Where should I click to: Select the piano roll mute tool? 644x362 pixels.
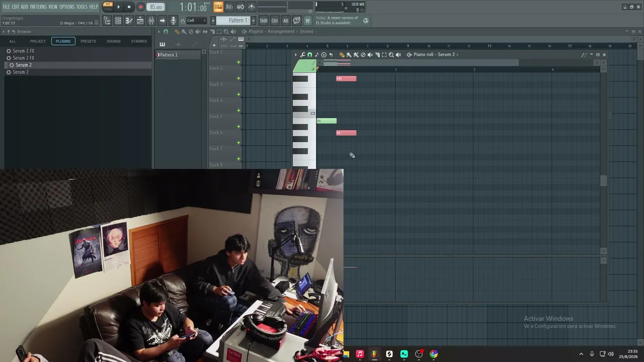pyautogui.click(x=370, y=55)
